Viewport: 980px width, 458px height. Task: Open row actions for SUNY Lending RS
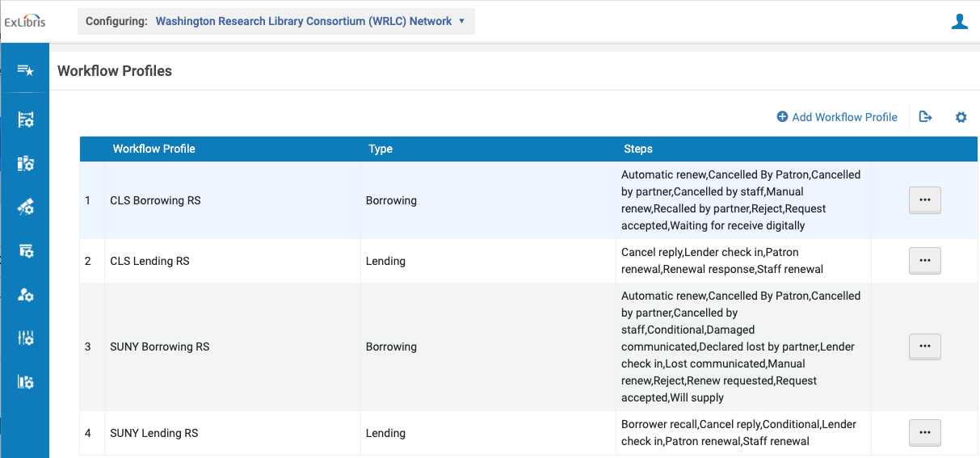click(x=925, y=433)
